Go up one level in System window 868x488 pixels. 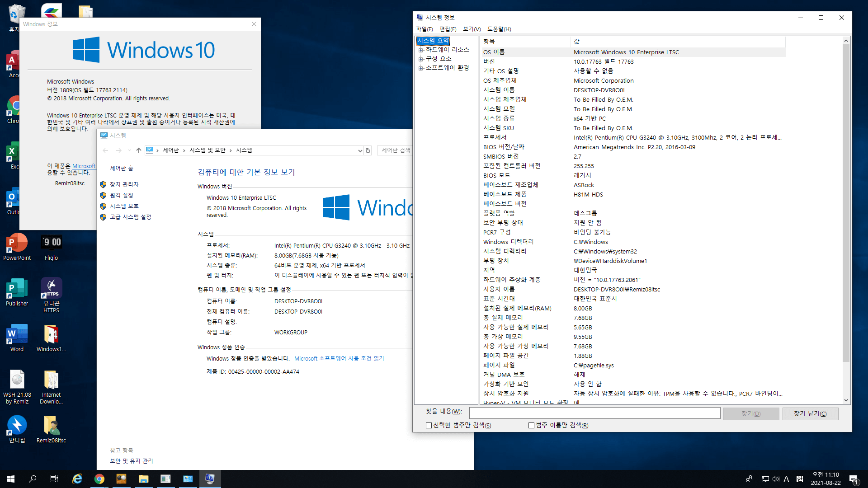coord(138,150)
